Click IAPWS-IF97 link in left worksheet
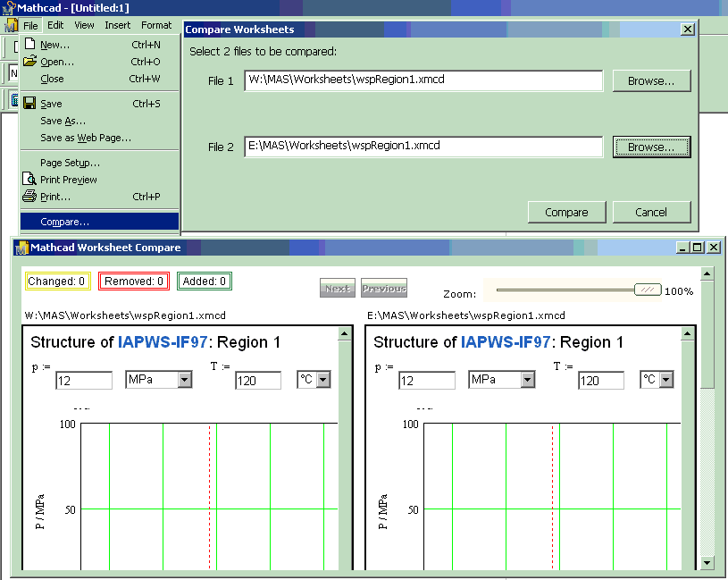The height and width of the screenshot is (580, 728). [x=163, y=342]
